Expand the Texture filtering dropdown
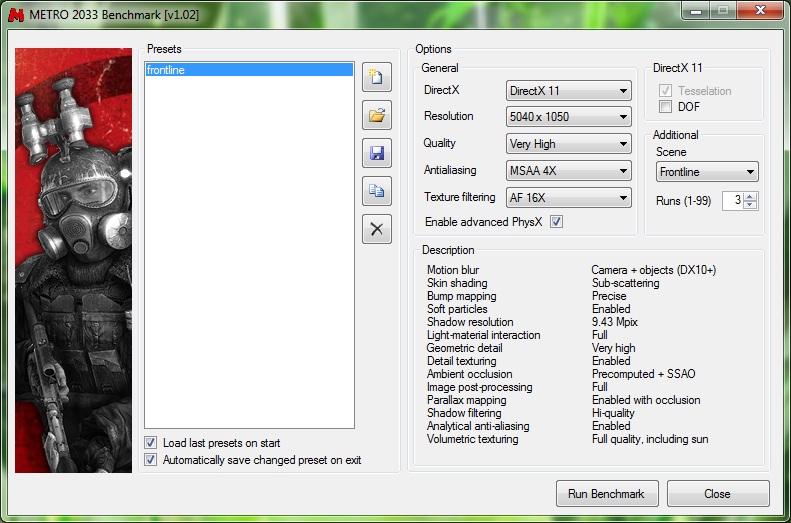 568,198
